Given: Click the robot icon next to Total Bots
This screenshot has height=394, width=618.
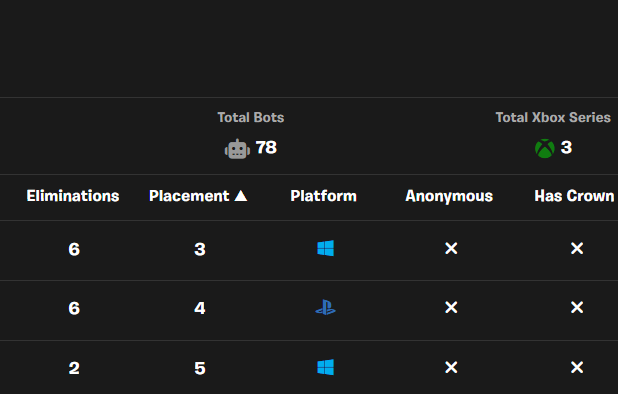Looking at the screenshot, I should (x=237, y=149).
